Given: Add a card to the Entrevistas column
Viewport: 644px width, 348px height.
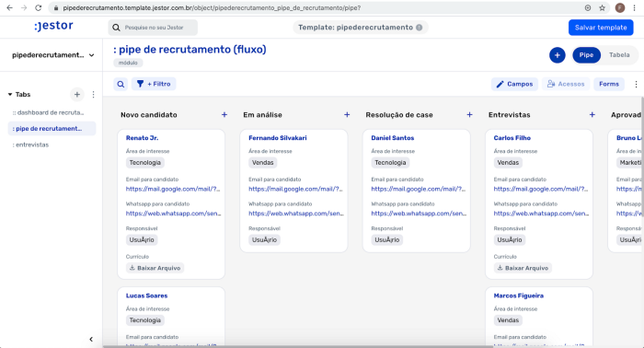Looking at the screenshot, I should click(x=592, y=115).
